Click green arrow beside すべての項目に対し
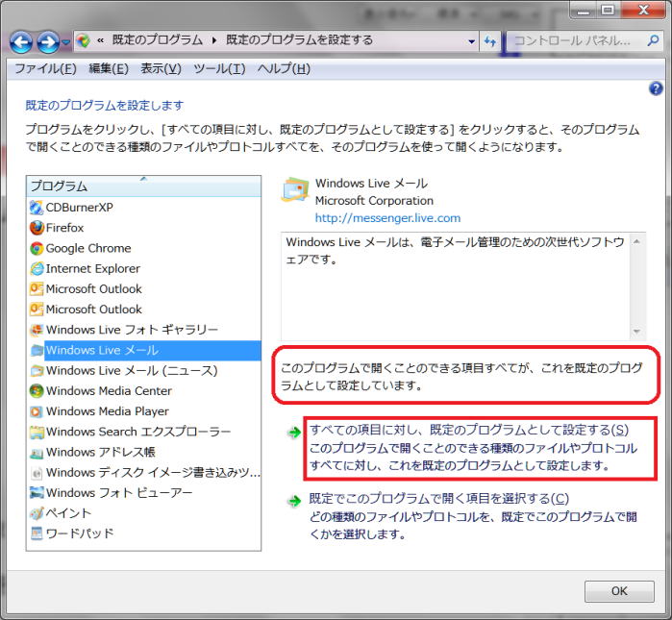Image resolution: width=672 pixels, height=620 pixels. coord(294,432)
